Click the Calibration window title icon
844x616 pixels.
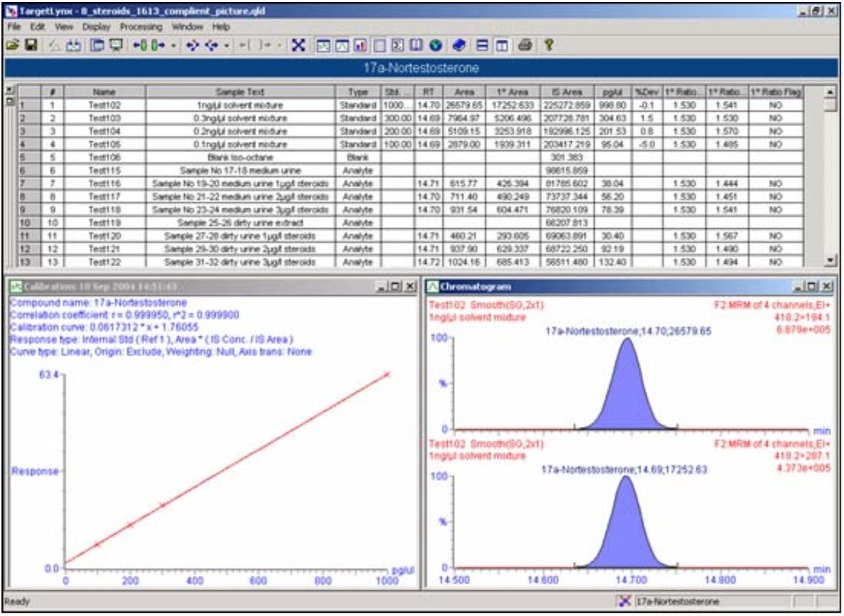[15, 287]
